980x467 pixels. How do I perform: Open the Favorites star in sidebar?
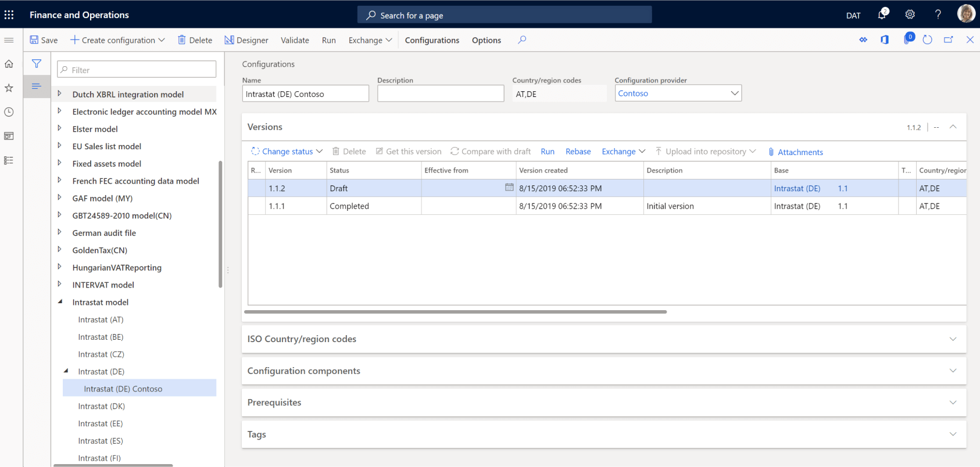[x=9, y=88]
